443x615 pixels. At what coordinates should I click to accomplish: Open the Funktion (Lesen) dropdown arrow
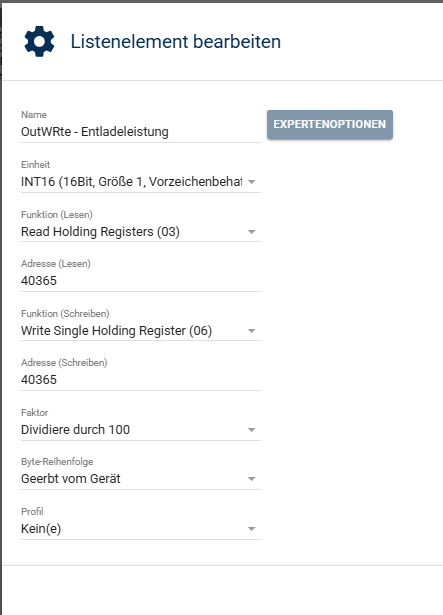click(x=252, y=232)
